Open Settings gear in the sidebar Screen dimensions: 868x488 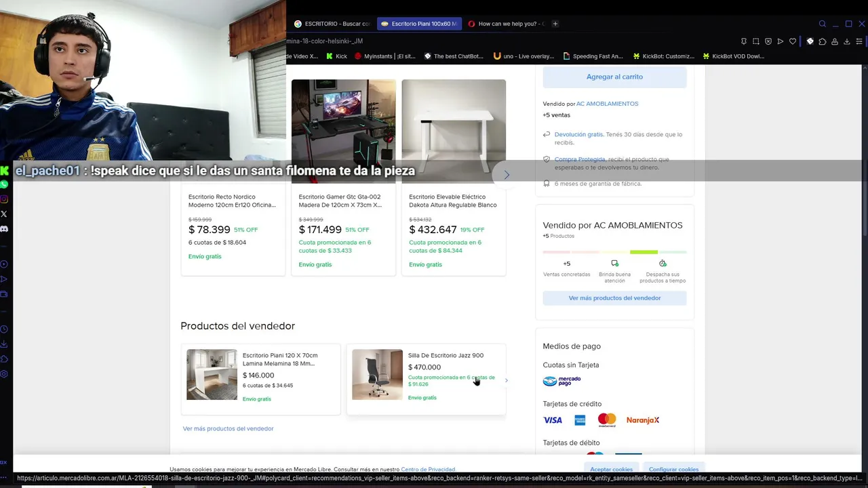4,374
